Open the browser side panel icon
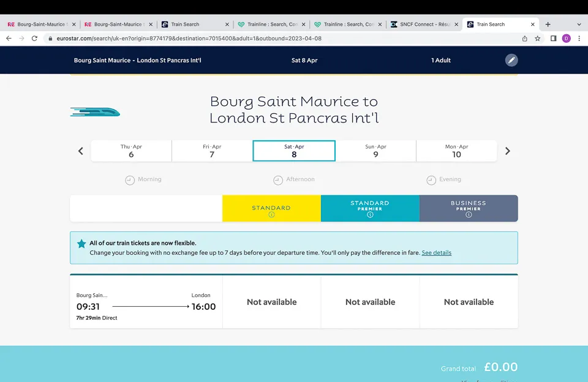588x382 pixels. 553,38
